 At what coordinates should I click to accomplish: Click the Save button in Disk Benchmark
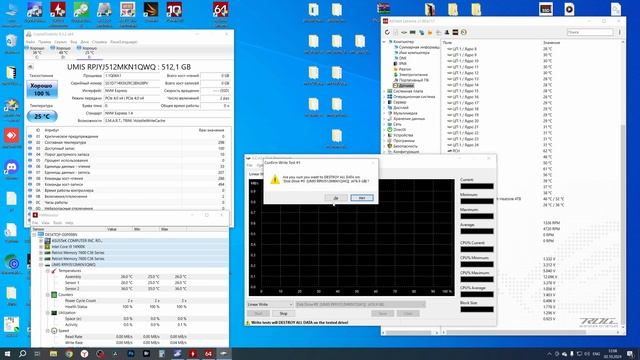point(382,313)
